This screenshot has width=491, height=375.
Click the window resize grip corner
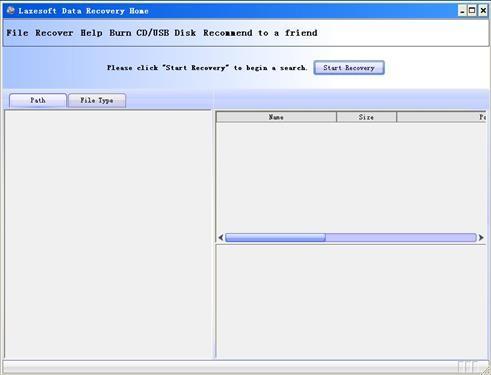(x=485, y=370)
